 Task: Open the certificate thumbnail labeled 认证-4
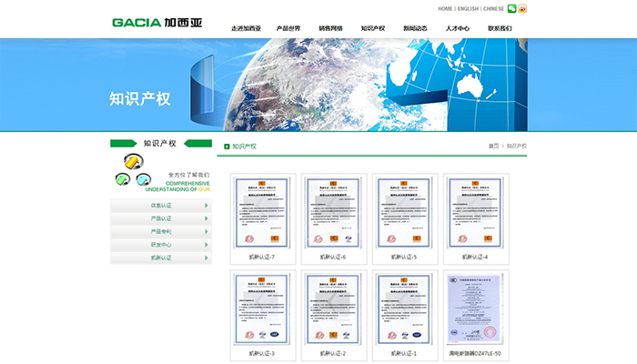click(x=475, y=212)
